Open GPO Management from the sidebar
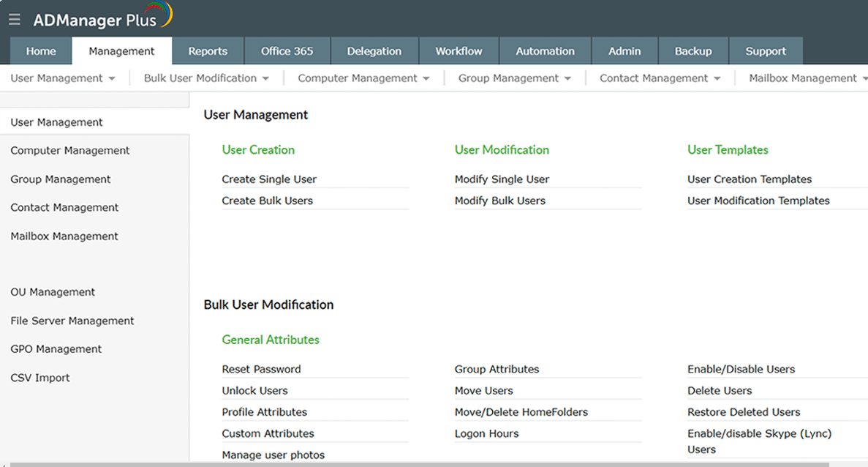 pos(56,349)
